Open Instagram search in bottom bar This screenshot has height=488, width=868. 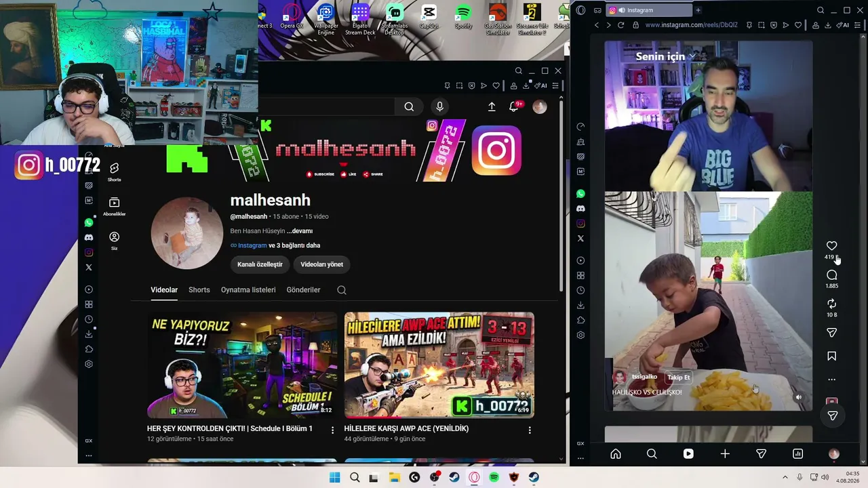652,454
